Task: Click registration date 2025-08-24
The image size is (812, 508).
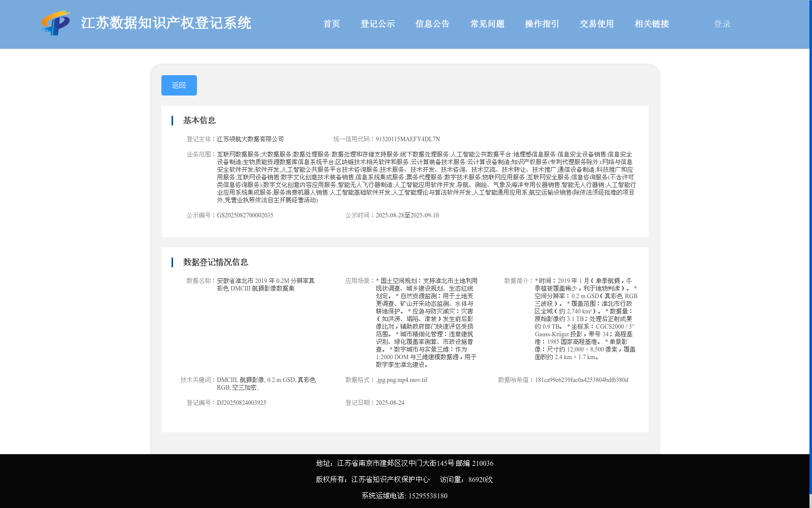Action: [390, 403]
